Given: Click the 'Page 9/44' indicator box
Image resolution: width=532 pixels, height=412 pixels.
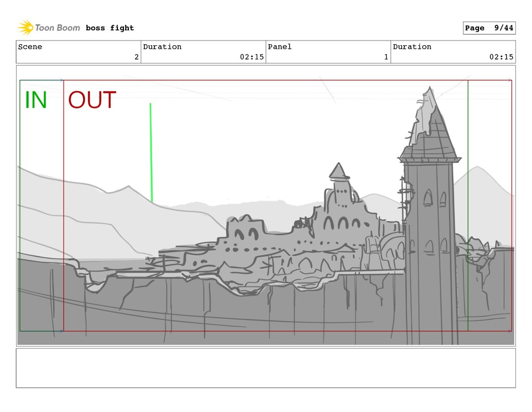Looking at the screenshot, I should point(489,28).
